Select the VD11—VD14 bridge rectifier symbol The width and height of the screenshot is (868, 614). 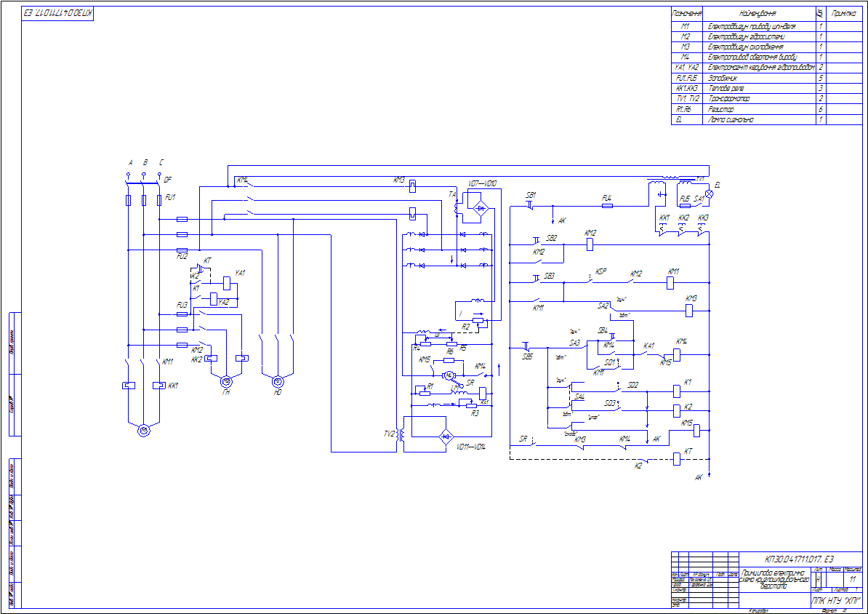coord(446,436)
